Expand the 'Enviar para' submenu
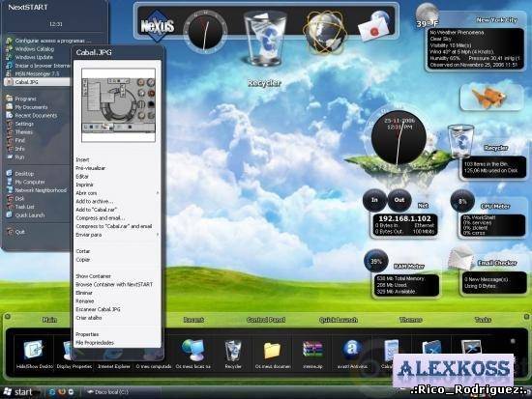Viewport: 532px width, 399px height. click(x=117, y=235)
